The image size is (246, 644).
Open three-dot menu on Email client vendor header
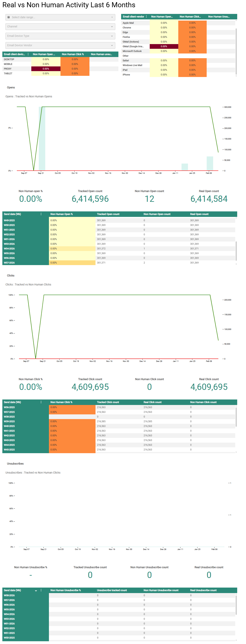click(146, 17)
